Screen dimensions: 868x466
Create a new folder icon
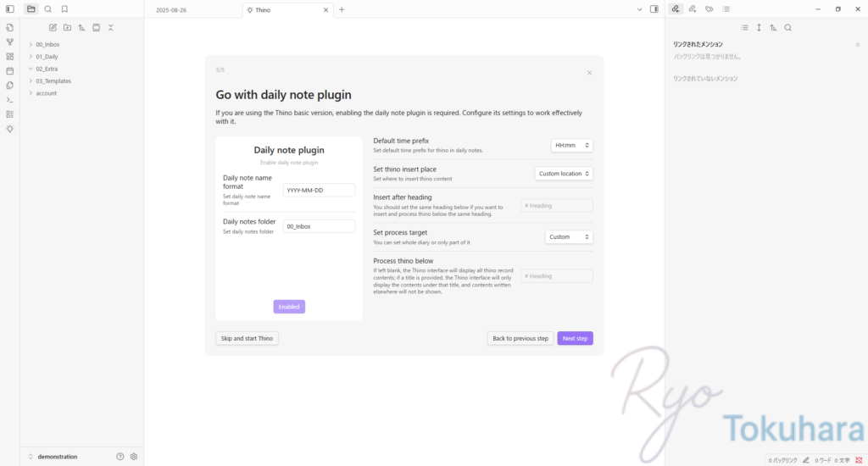pos(67,28)
